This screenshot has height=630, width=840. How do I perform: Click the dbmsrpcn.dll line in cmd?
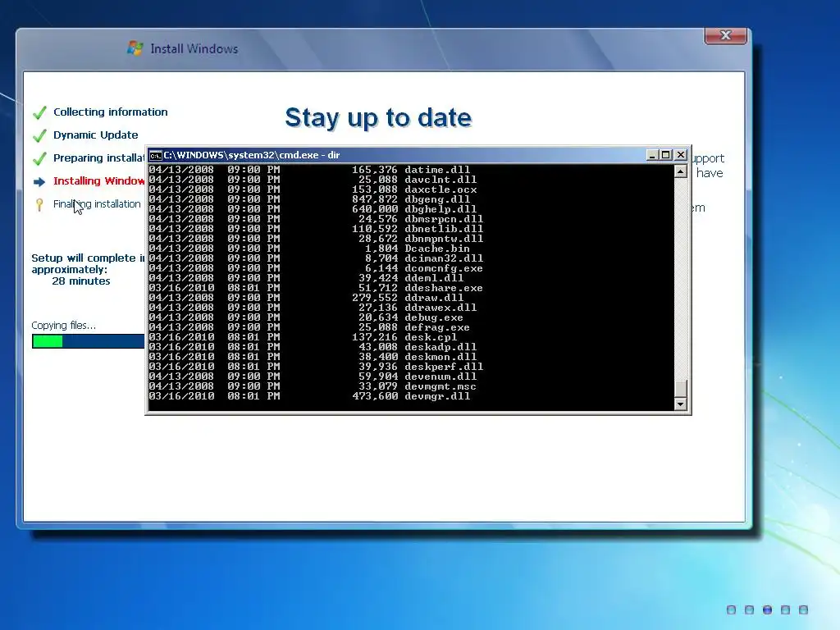(316, 219)
